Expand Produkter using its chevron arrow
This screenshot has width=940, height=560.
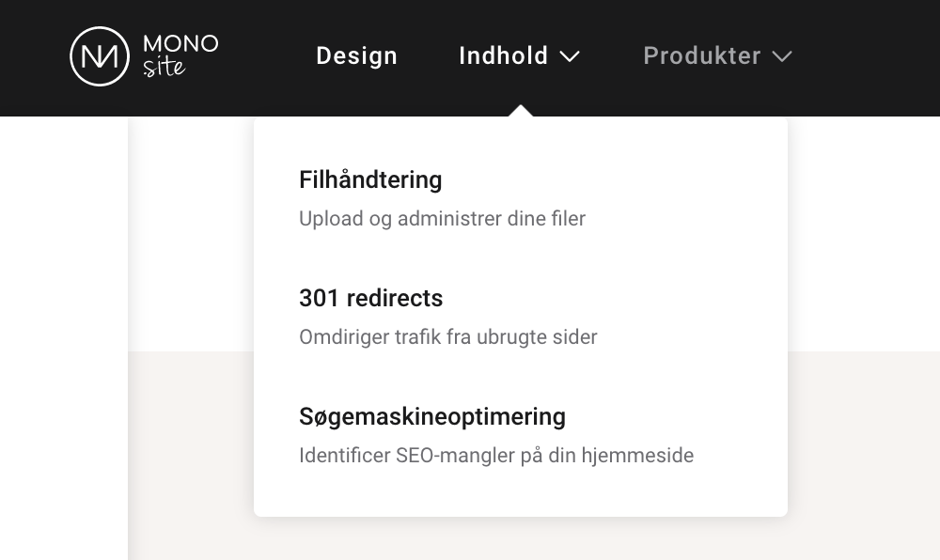(x=782, y=57)
